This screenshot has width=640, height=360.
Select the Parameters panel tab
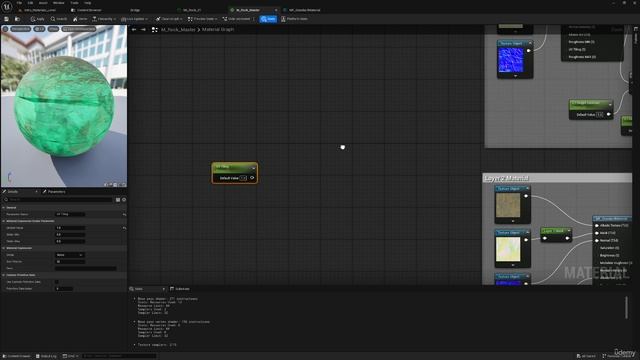pyautogui.click(x=54, y=191)
